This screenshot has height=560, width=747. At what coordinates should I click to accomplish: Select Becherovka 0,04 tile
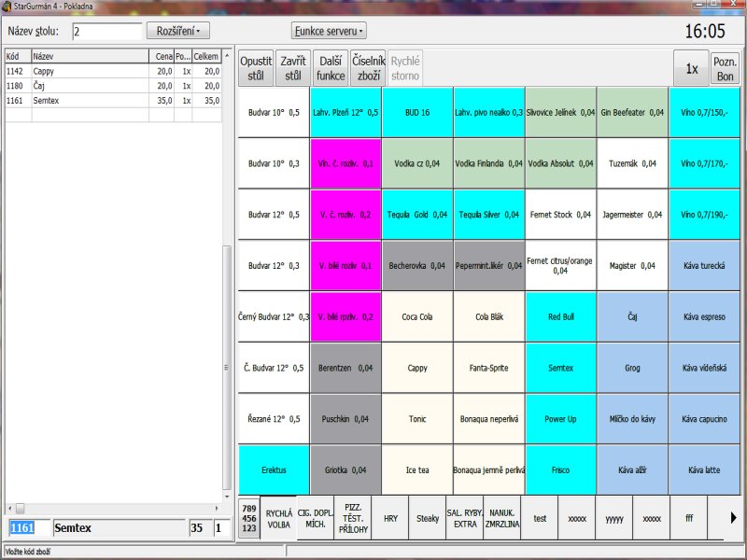coord(417,266)
